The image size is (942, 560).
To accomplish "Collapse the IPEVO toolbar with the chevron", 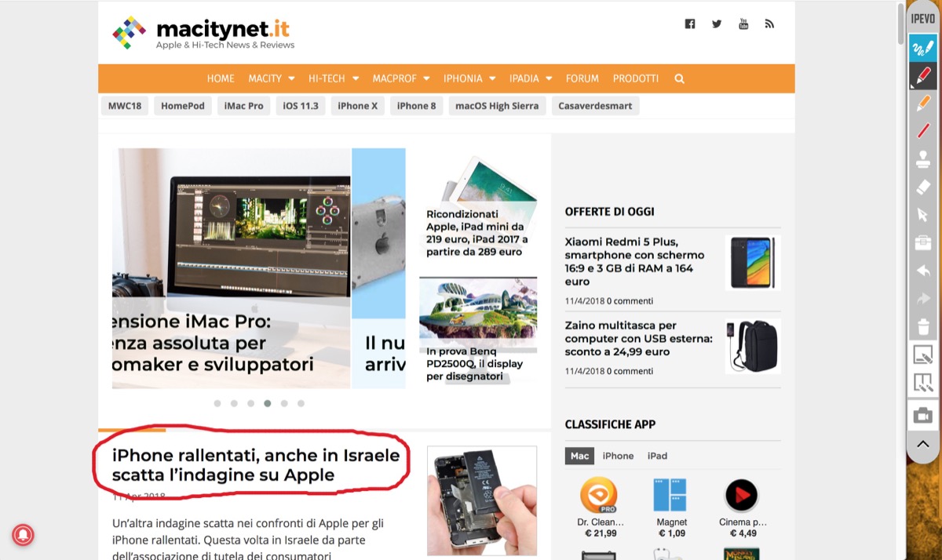I will [x=923, y=444].
